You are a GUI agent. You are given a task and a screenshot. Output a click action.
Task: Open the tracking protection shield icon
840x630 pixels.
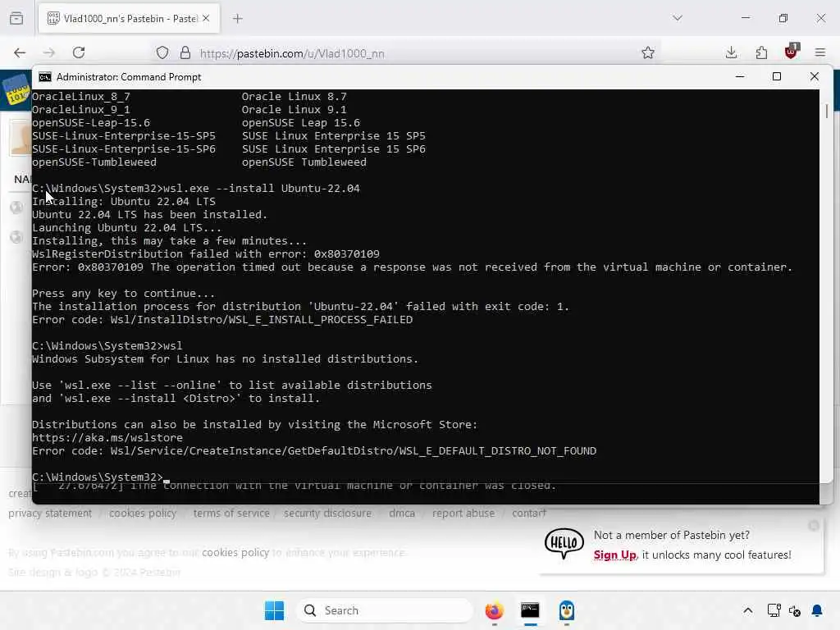[x=162, y=52]
